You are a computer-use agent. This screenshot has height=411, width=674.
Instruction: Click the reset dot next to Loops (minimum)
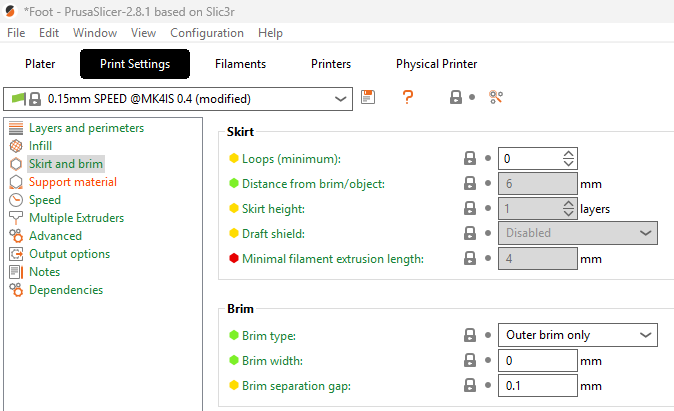(x=488, y=158)
